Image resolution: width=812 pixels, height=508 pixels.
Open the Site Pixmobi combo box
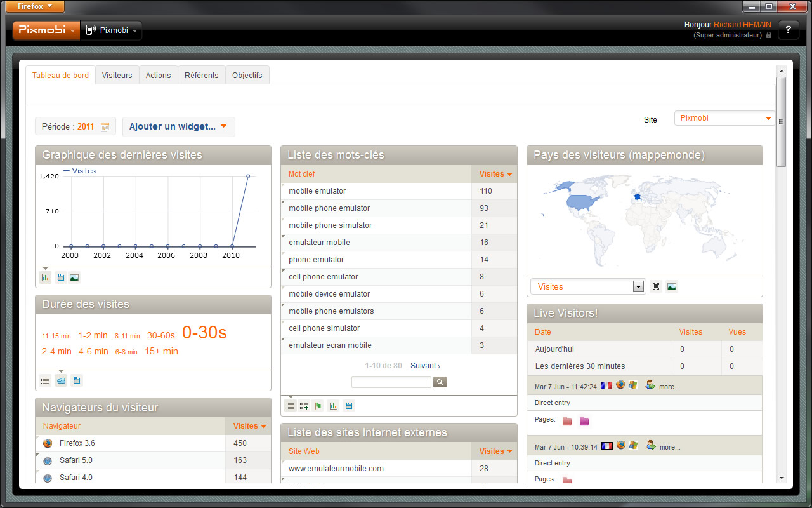[x=724, y=118]
